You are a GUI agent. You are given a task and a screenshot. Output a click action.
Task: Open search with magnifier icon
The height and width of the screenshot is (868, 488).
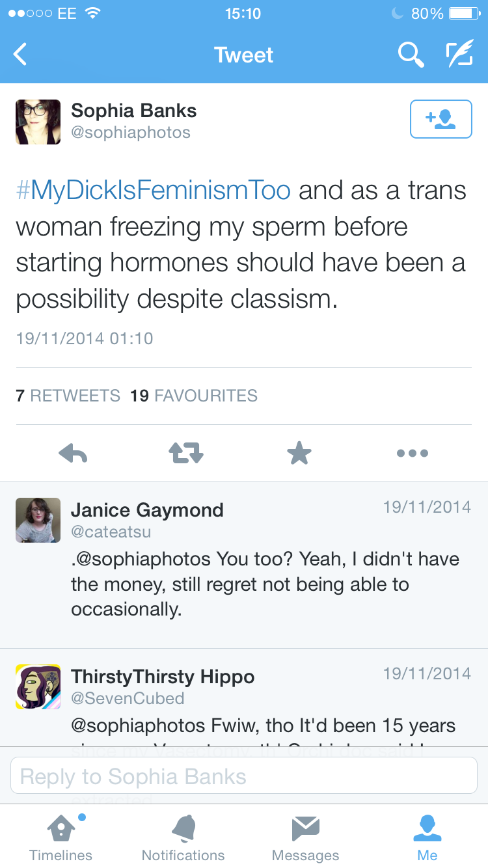coord(411,55)
